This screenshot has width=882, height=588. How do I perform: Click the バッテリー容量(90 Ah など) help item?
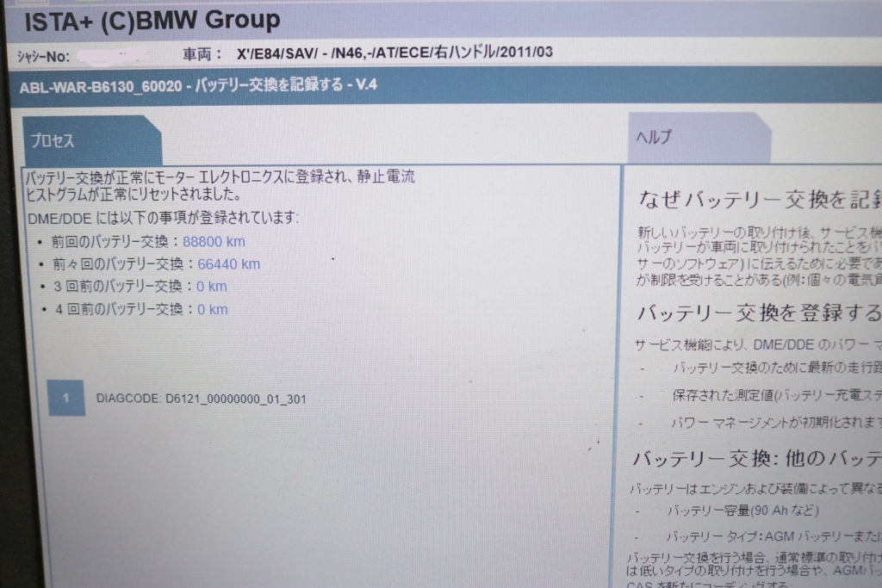[x=743, y=511]
